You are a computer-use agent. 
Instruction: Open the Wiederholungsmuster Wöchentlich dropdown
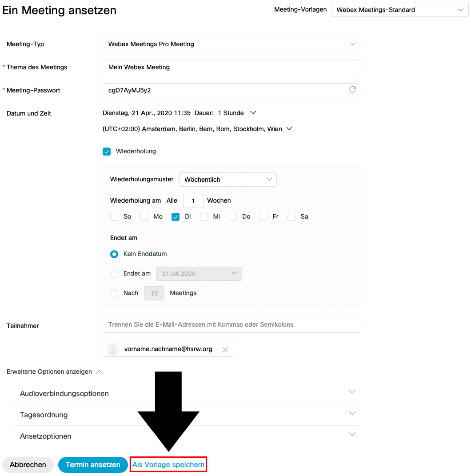pos(228,180)
